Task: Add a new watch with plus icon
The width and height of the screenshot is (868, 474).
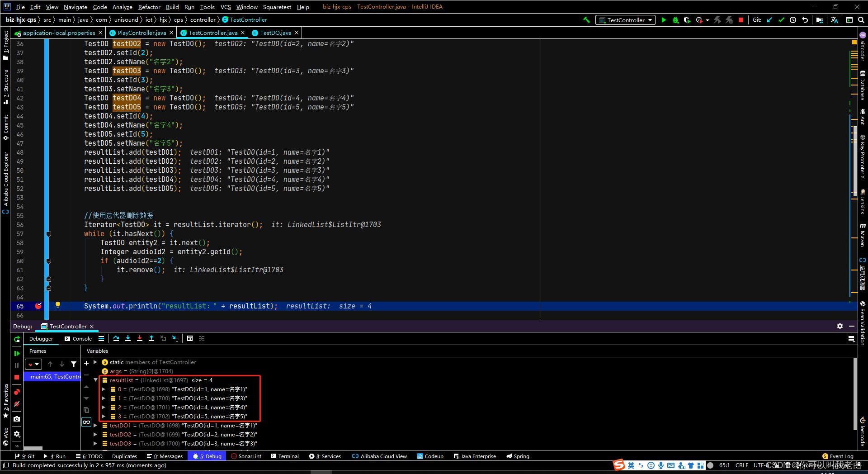Action: (86, 363)
